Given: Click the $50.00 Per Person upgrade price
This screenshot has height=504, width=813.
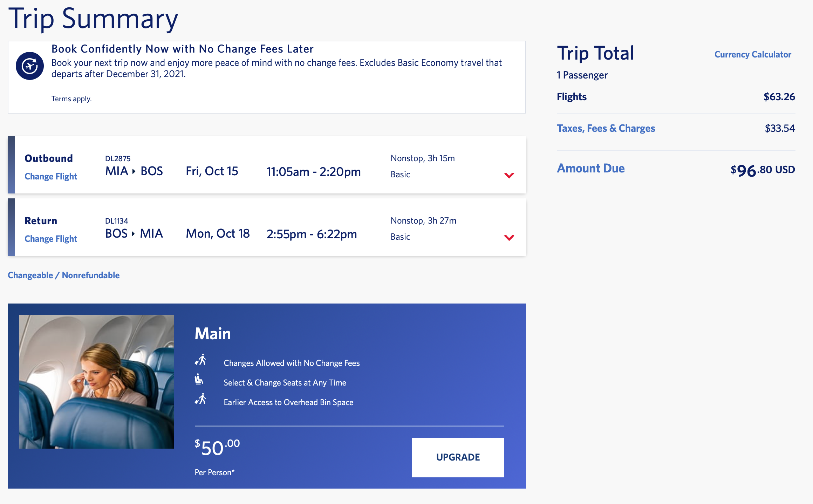Looking at the screenshot, I should tap(217, 448).
